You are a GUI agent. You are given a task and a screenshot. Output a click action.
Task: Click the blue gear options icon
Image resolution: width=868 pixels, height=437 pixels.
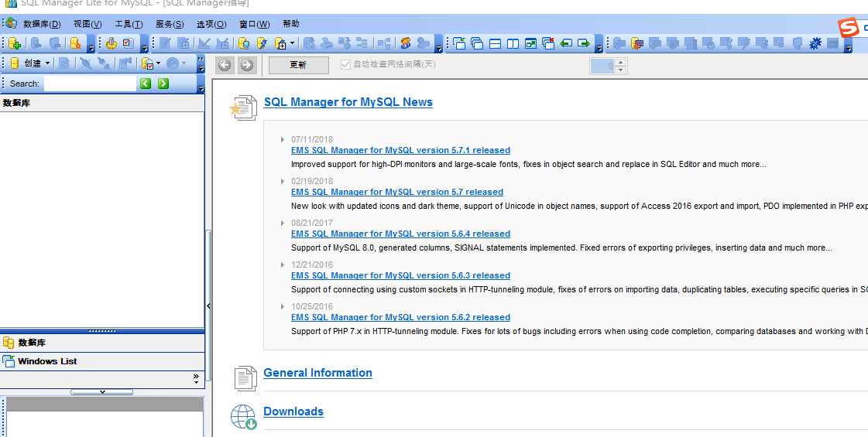point(815,43)
